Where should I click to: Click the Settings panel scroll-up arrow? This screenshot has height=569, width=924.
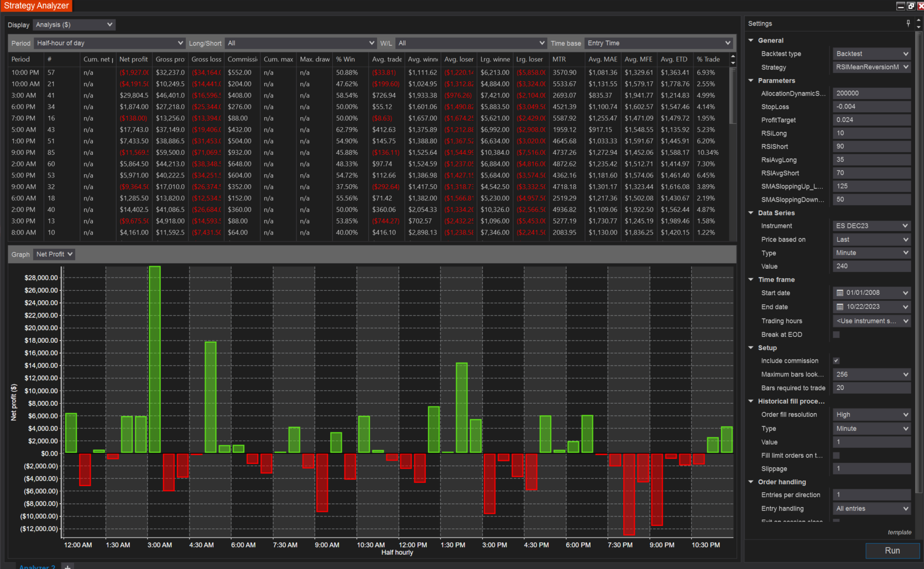pyautogui.click(x=919, y=20)
